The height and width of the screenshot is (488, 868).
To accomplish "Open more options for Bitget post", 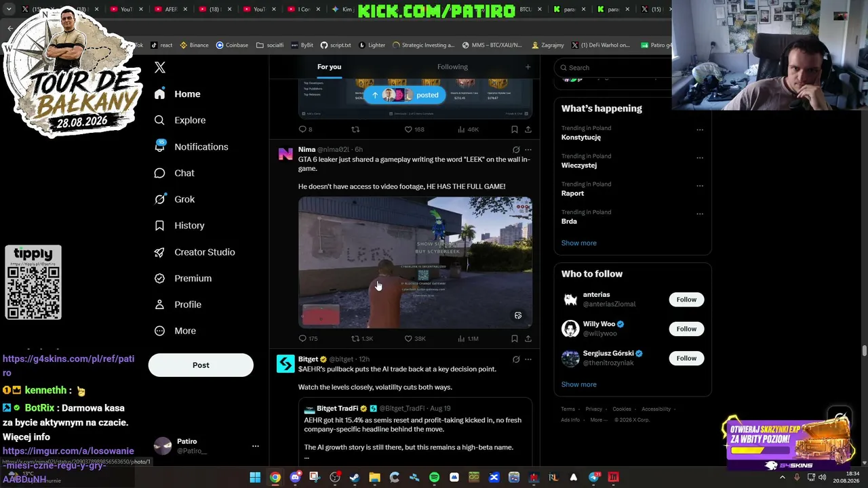I will click(528, 359).
